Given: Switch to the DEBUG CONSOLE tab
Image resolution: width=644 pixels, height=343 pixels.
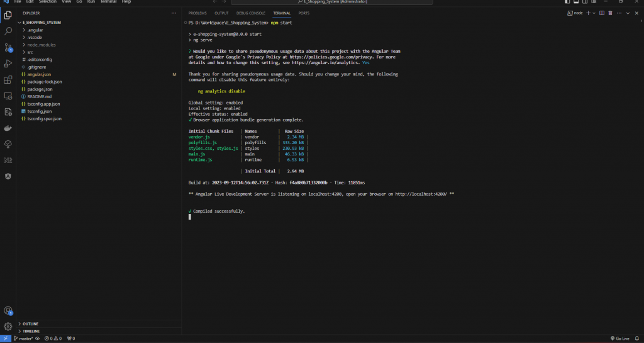Looking at the screenshot, I should [250, 13].
